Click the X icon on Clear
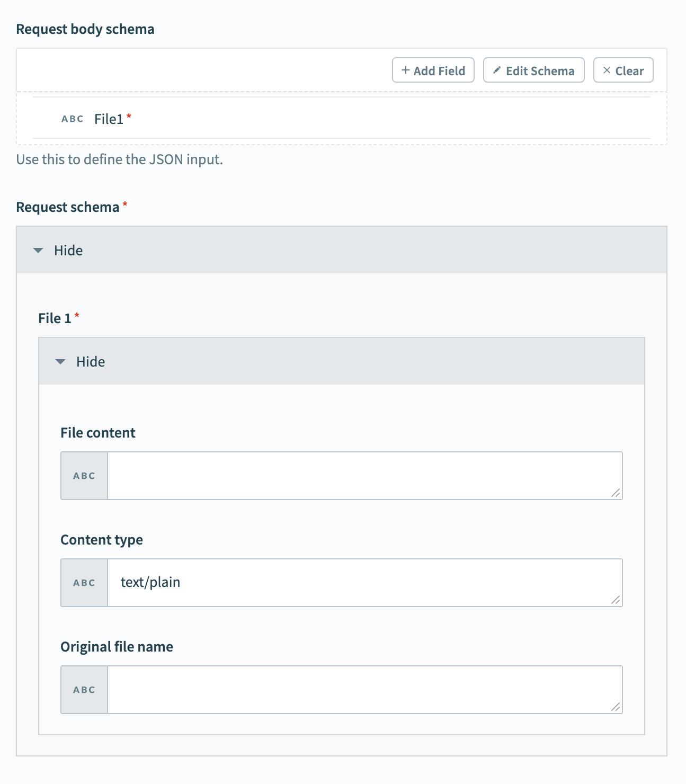The height and width of the screenshot is (784, 686). click(607, 70)
